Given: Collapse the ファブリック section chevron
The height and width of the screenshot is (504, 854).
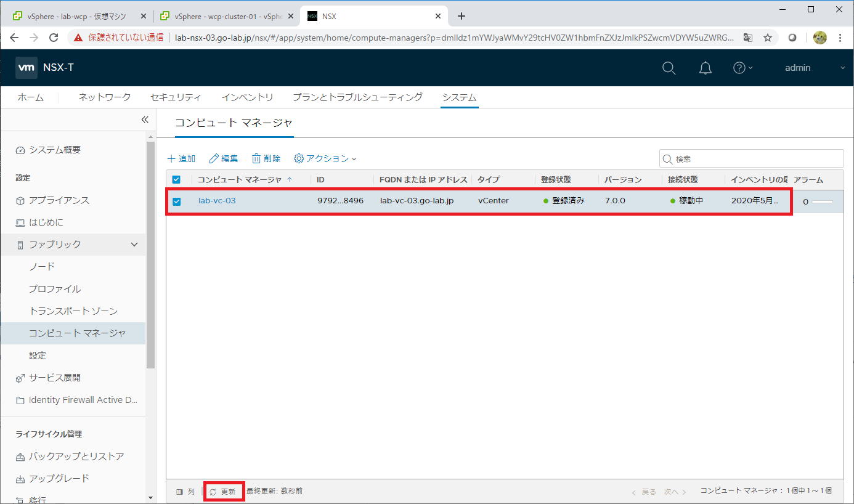Looking at the screenshot, I should 134,245.
